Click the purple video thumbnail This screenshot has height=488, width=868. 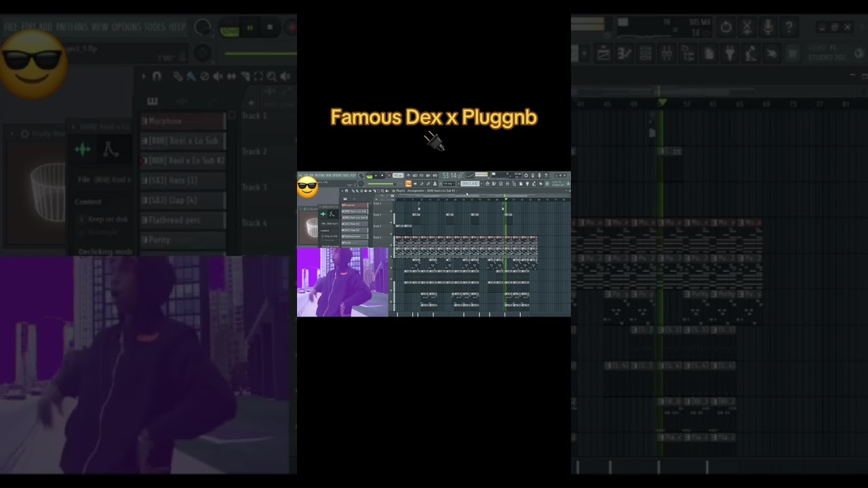(x=342, y=282)
